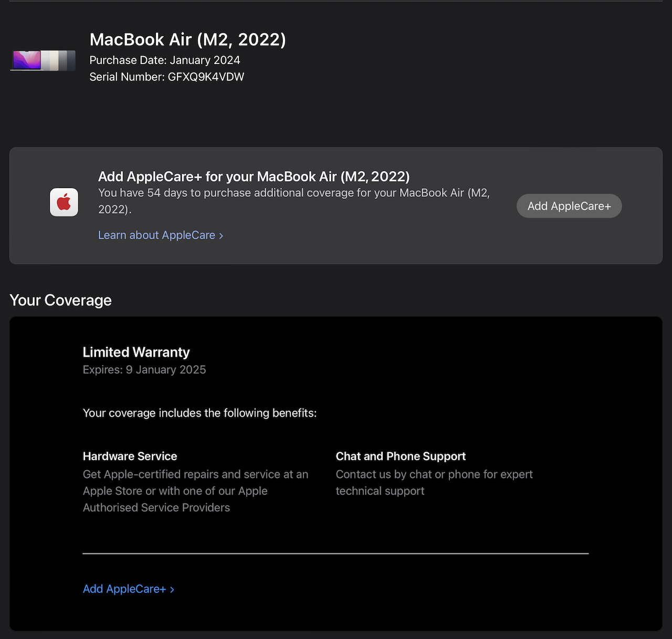The width and height of the screenshot is (672, 639).
Task: Click the MacBook Air product thumbnail
Action: 43,60
